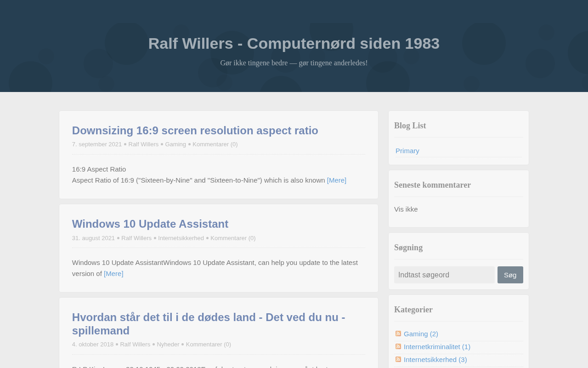Click the RSS icon beside Gaming category

point(398,333)
